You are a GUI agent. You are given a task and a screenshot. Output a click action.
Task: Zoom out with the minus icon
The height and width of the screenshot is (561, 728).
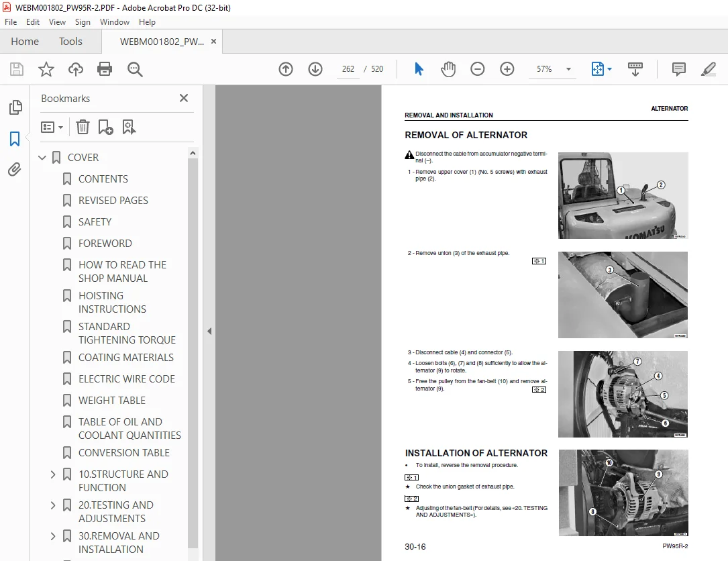click(x=477, y=69)
